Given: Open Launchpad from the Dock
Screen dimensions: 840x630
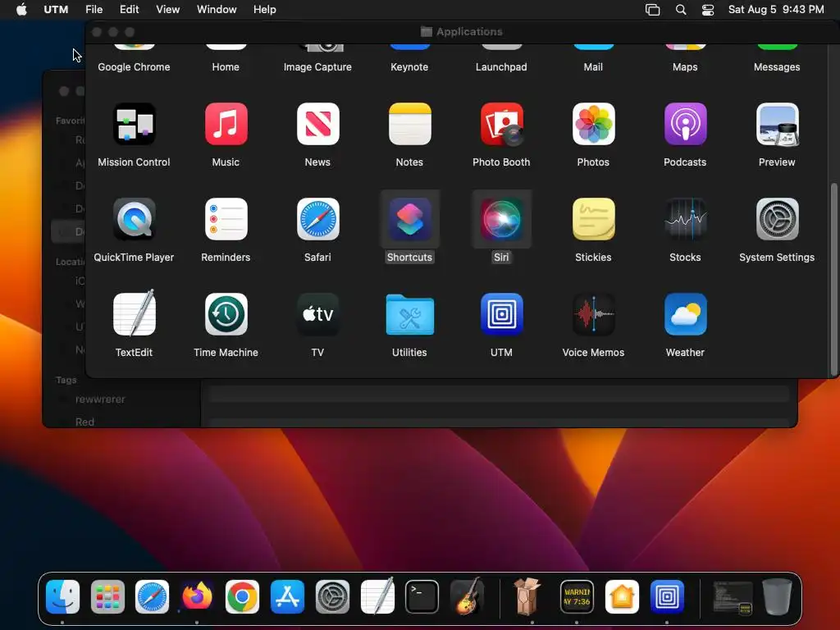Looking at the screenshot, I should (107, 597).
